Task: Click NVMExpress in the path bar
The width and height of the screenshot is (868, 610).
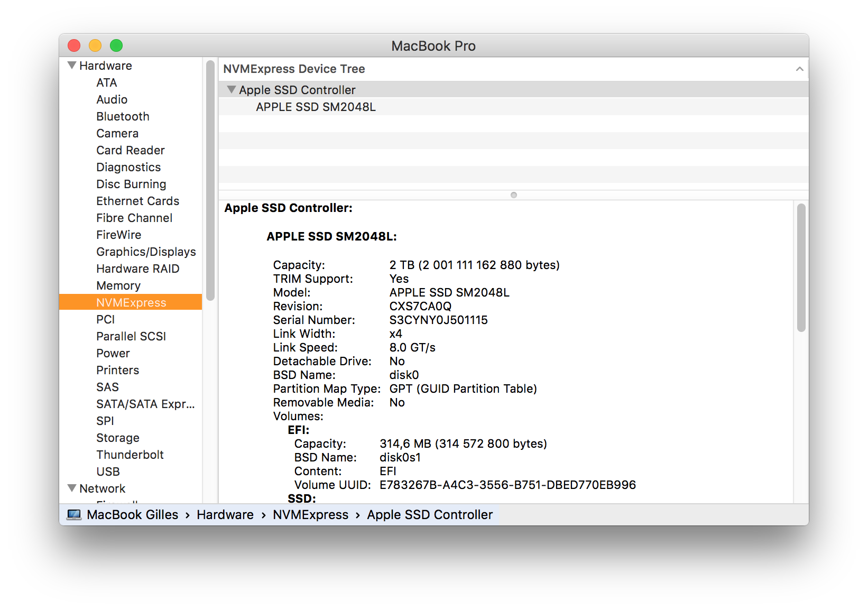Action: point(310,514)
